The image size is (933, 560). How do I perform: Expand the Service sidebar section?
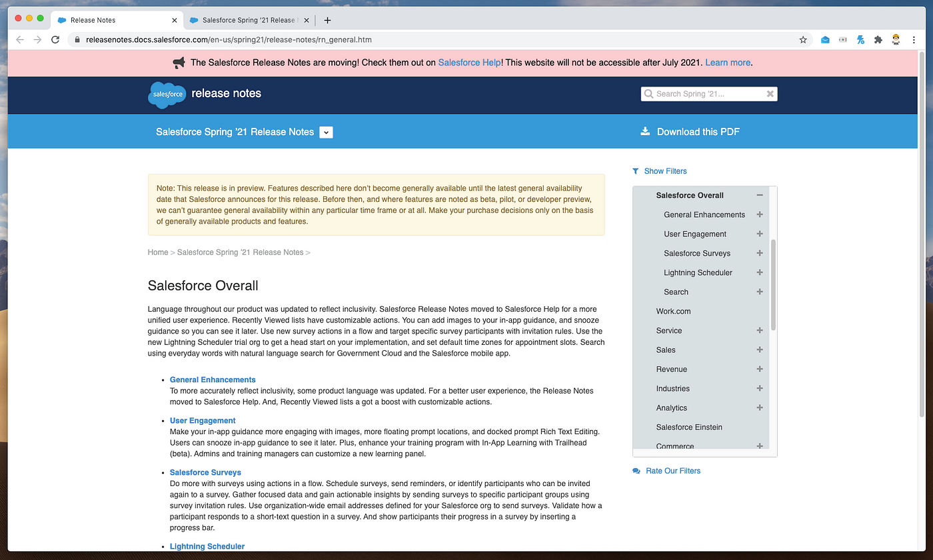point(759,330)
